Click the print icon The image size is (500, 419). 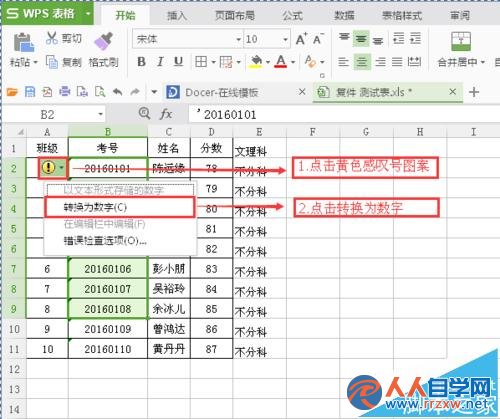[65, 91]
